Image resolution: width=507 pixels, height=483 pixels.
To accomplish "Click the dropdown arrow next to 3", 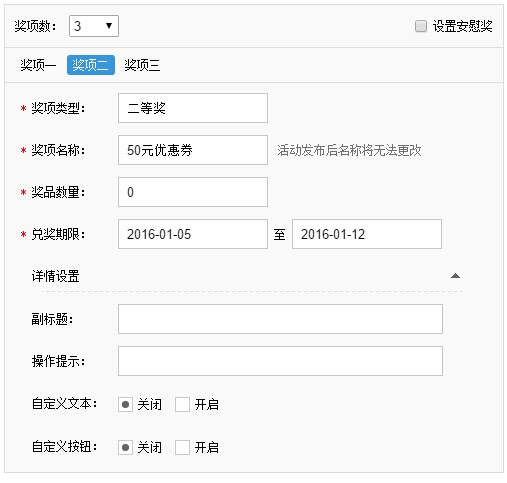I will [109, 26].
